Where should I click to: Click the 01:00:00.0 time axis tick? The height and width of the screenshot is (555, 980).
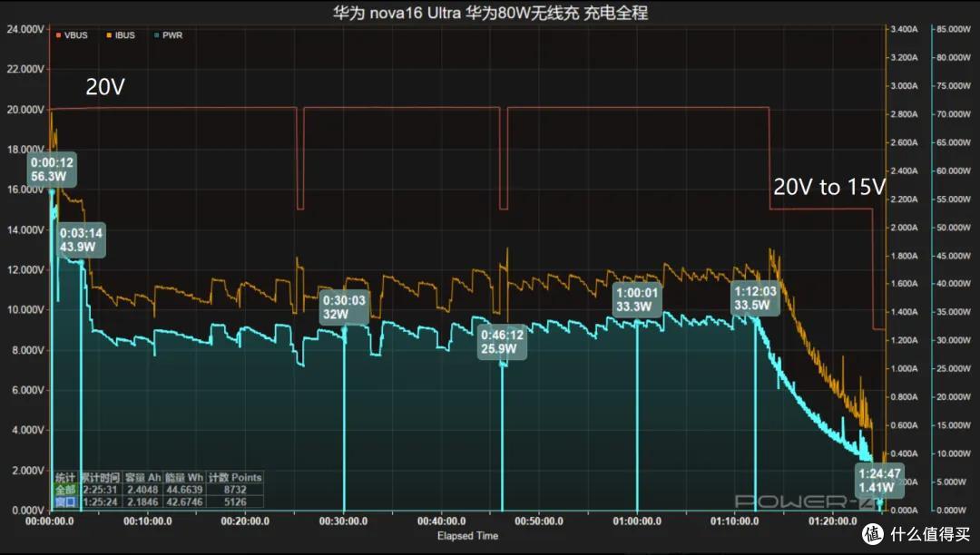[637, 521]
